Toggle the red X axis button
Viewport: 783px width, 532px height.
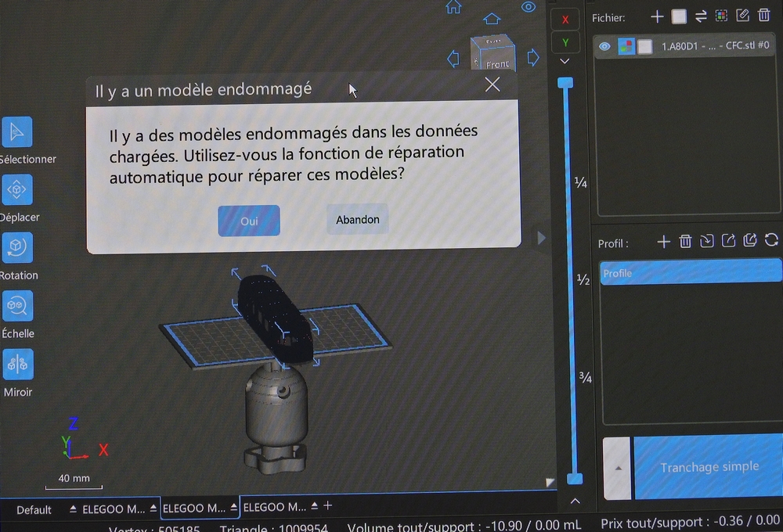pyautogui.click(x=565, y=20)
